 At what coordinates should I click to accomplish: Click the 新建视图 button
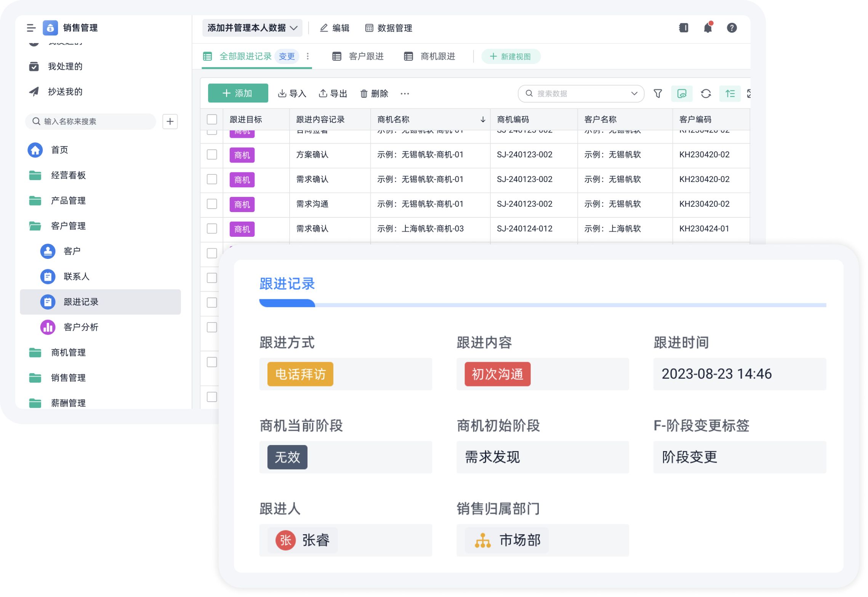click(x=511, y=56)
